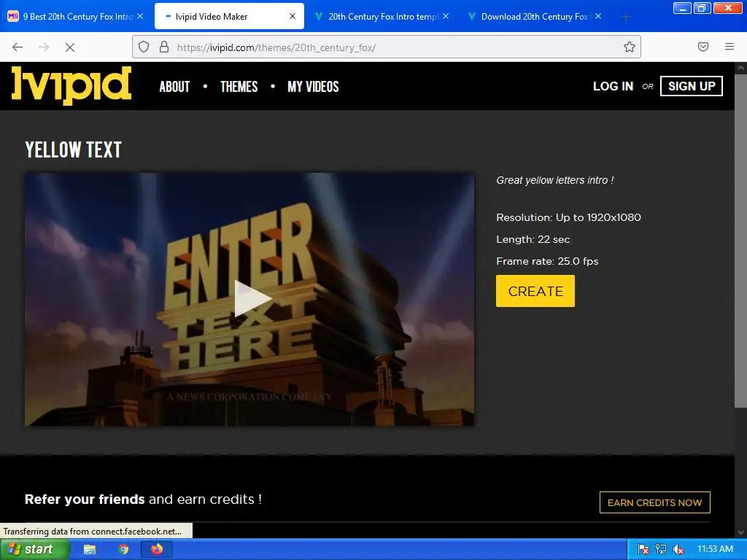This screenshot has width=747, height=560.
Task: Open the Firefox hamburger menu
Action: pyautogui.click(x=729, y=47)
